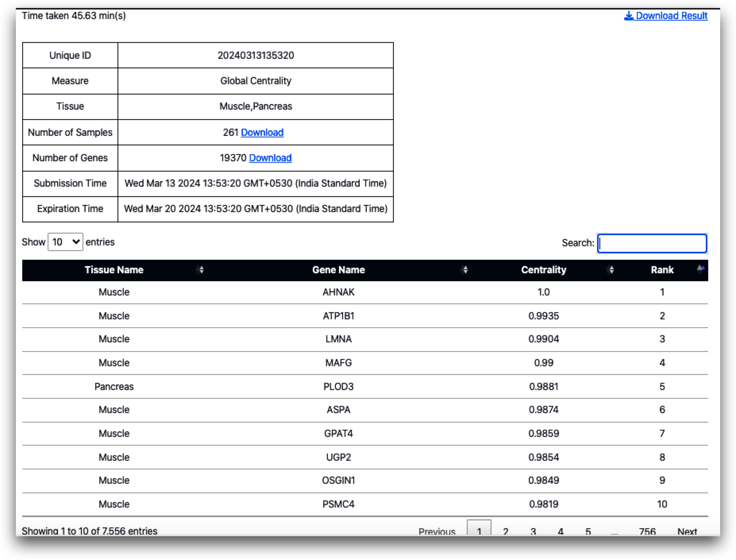Sort by Gene Name column arrows

[465, 270]
